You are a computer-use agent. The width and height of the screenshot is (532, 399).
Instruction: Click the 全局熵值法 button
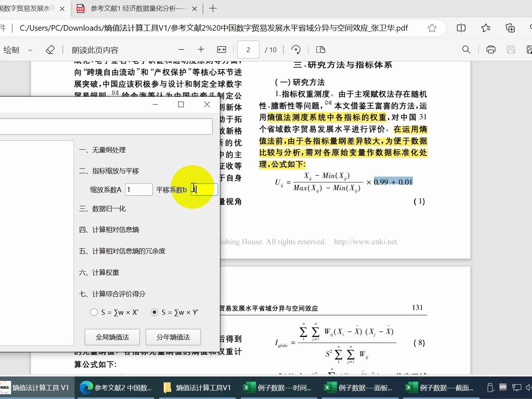112,337
